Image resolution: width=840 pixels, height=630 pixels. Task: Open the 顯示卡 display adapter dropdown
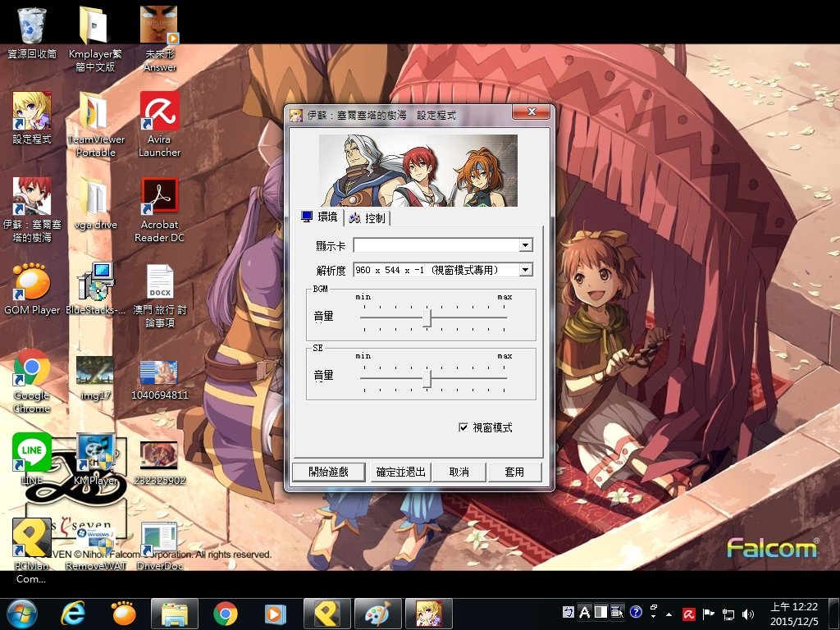coord(526,244)
